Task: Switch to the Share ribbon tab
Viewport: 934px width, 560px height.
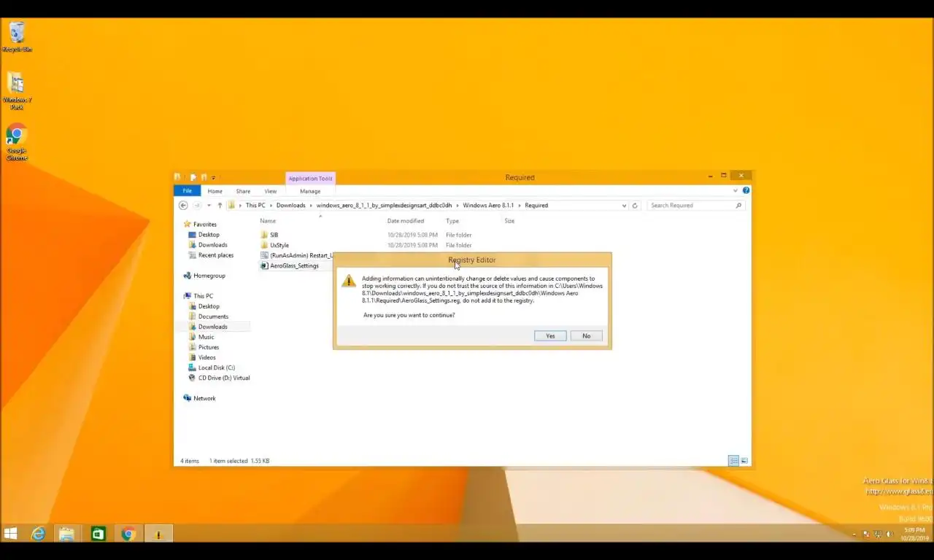Action: tap(243, 191)
